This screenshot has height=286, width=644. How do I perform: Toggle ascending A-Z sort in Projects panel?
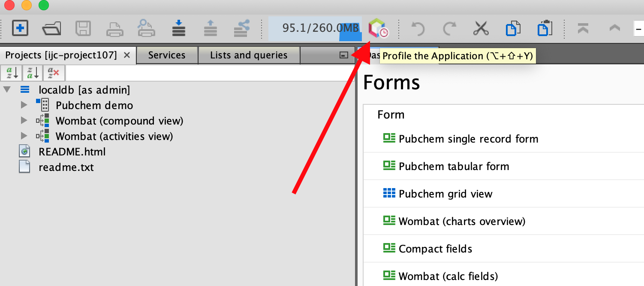(11, 73)
